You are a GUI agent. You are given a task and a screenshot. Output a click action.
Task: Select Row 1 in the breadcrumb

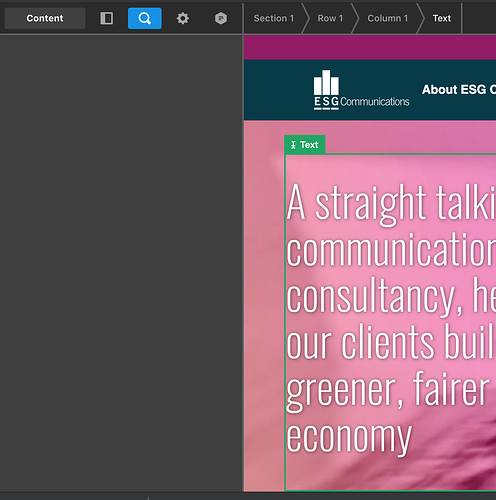[x=330, y=18]
